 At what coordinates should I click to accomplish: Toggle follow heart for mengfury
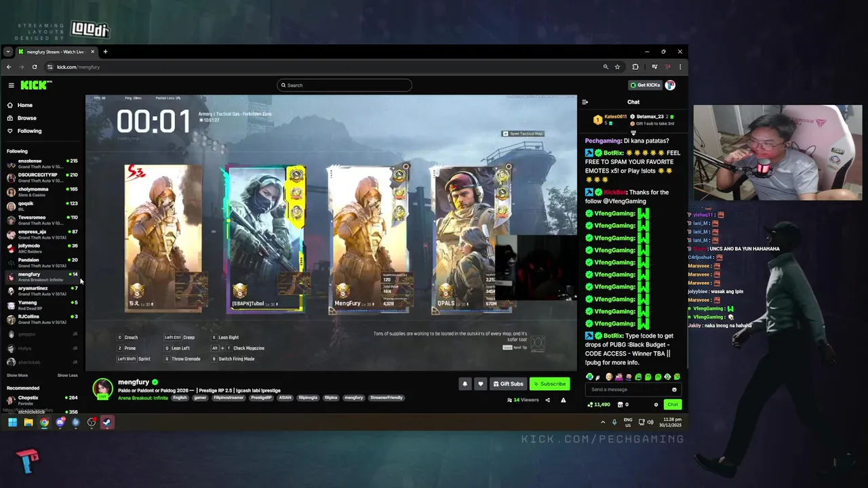coord(480,384)
